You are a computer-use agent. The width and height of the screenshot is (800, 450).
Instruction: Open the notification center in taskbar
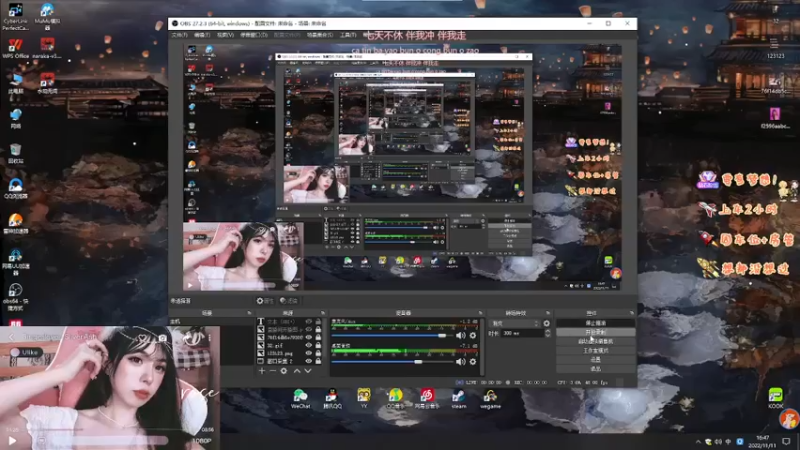click(x=786, y=441)
